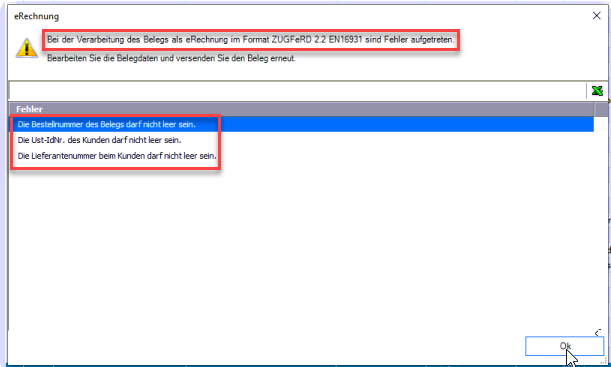Click the 'Fehler' column header
The height and width of the screenshot is (367, 611).
[x=302, y=109]
